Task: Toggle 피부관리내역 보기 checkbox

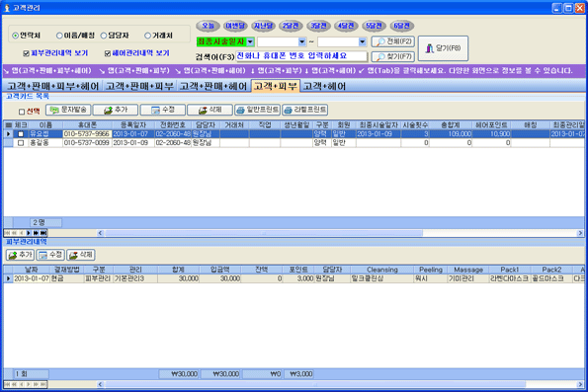Action: pos(26,53)
